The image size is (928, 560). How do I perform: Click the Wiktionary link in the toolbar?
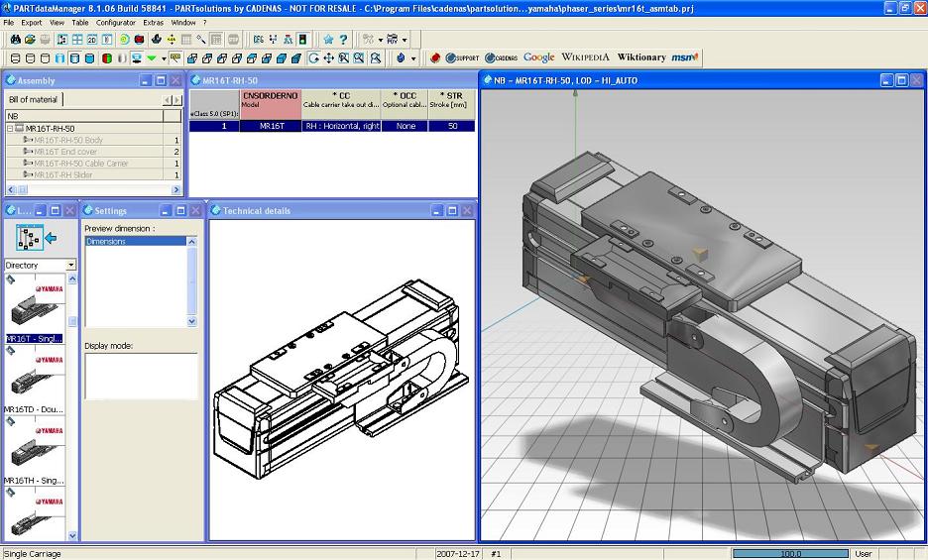(641, 57)
